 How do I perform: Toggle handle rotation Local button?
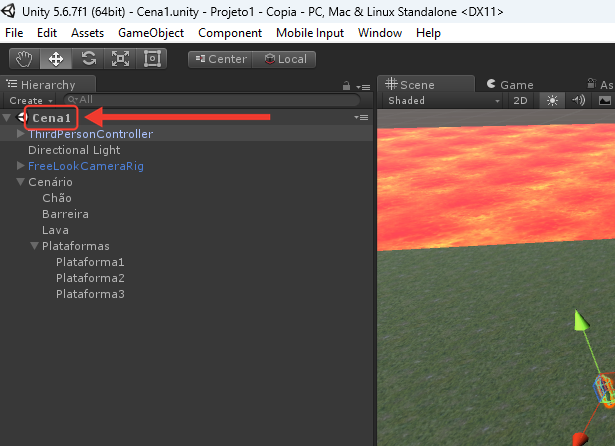pos(284,59)
